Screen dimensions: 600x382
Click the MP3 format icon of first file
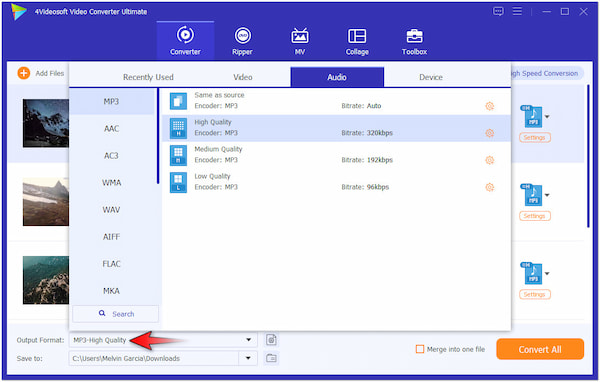532,116
